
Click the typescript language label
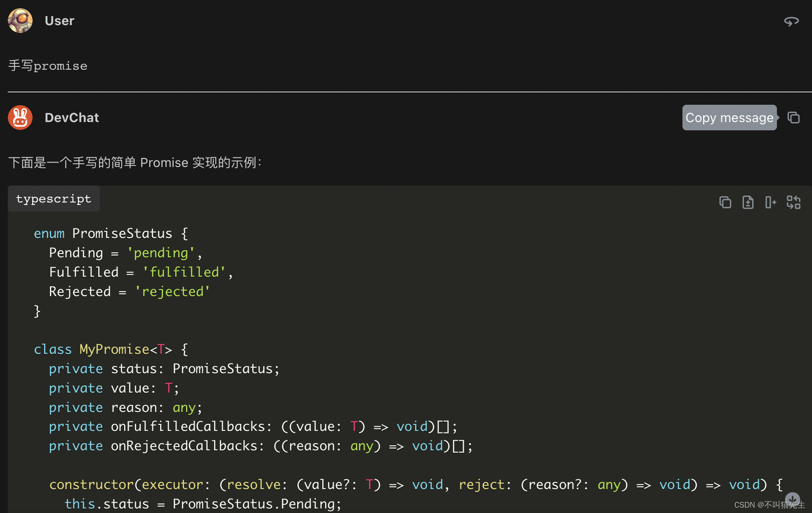(54, 199)
